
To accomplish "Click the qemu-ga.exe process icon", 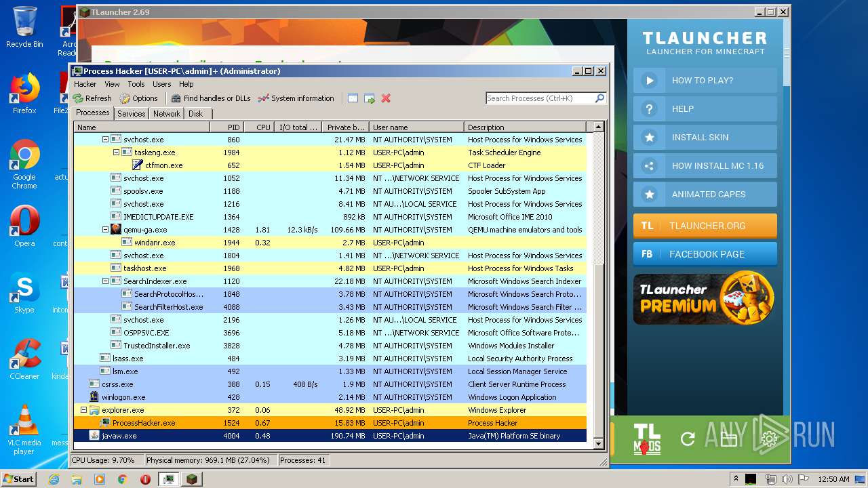I will 116,230.
